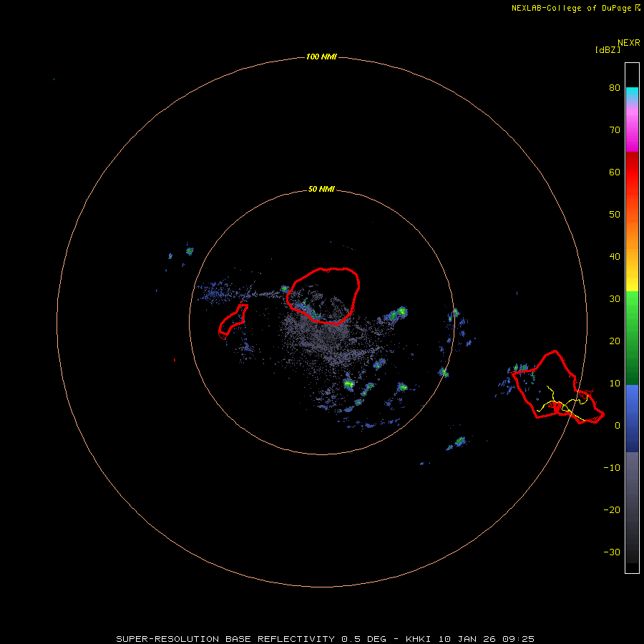Click the Super-Resolution Base Reflectivity caption text
The width and height of the screenshot is (644, 644).
point(326,639)
